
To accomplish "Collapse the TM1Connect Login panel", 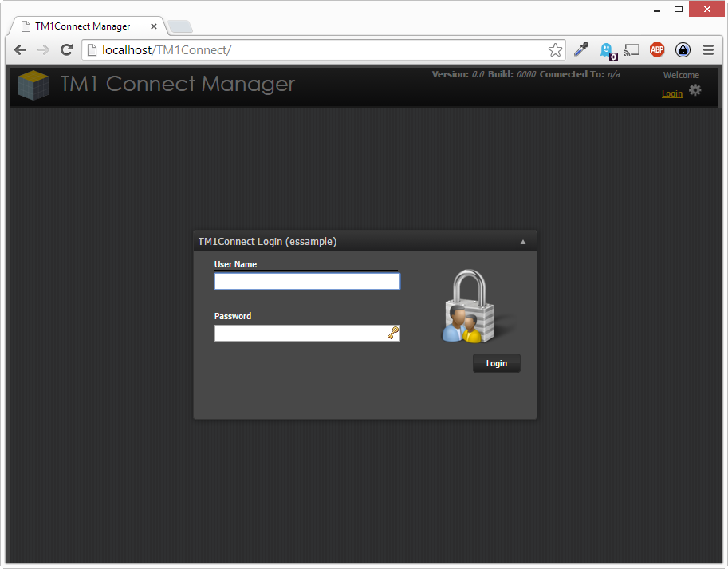I will [x=523, y=242].
